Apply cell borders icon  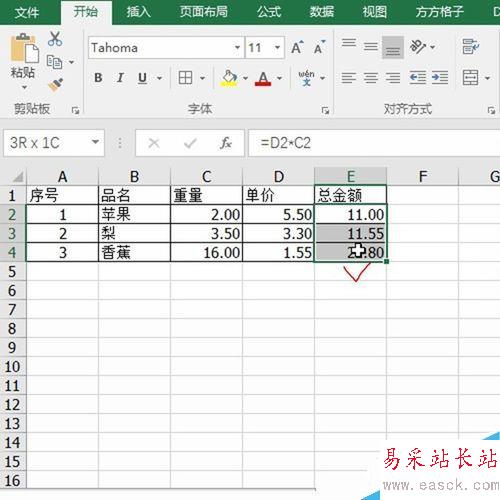coord(185,78)
